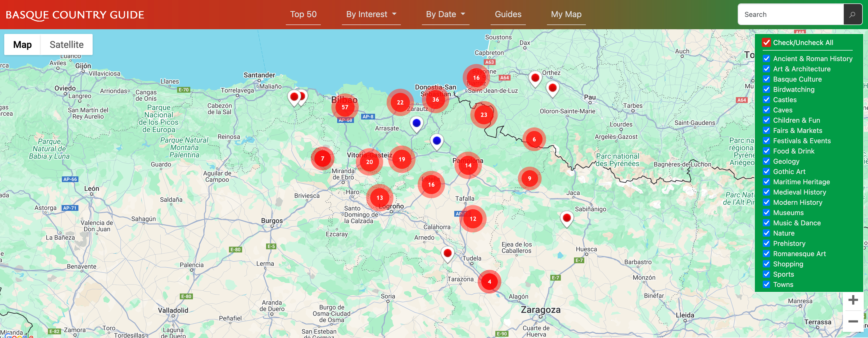Open the cluster marker 23
This screenshot has height=338, width=868.
pos(483,115)
